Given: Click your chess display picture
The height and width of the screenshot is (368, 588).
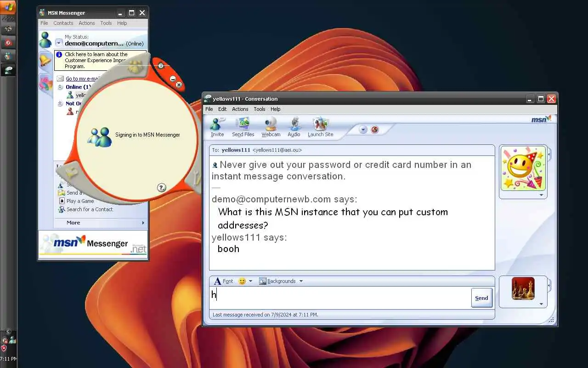Looking at the screenshot, I should (x=523, y=288).
